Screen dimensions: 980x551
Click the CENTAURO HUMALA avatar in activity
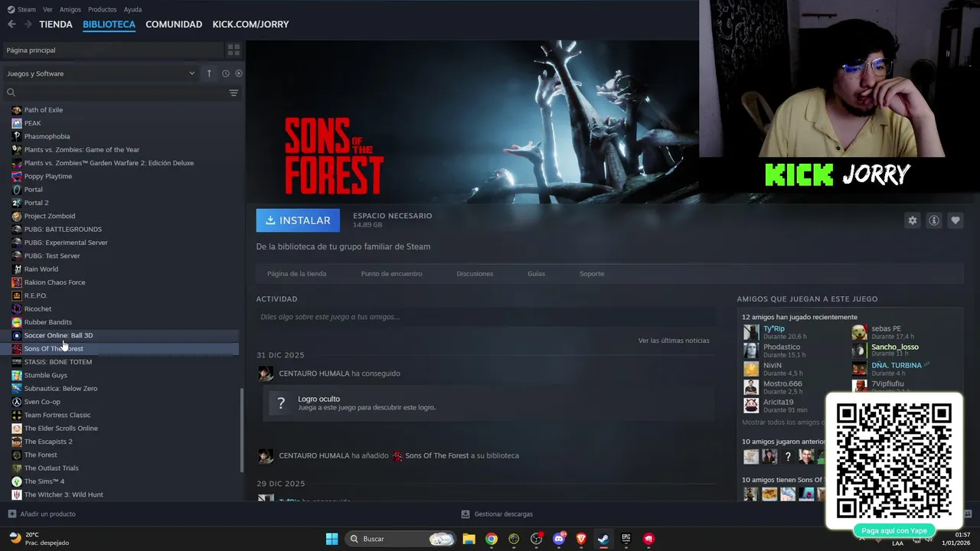(266, 373)
